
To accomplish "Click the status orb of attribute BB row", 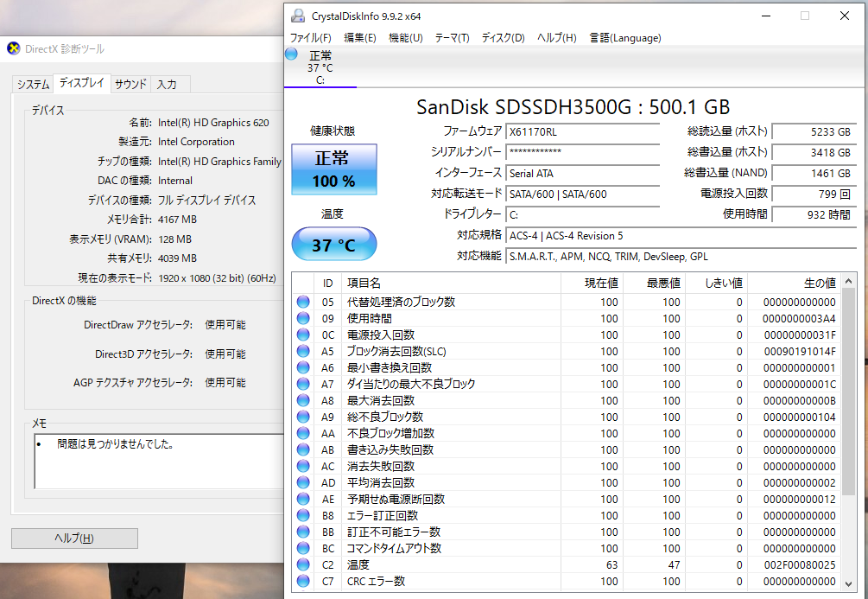I will coord(303,532).
